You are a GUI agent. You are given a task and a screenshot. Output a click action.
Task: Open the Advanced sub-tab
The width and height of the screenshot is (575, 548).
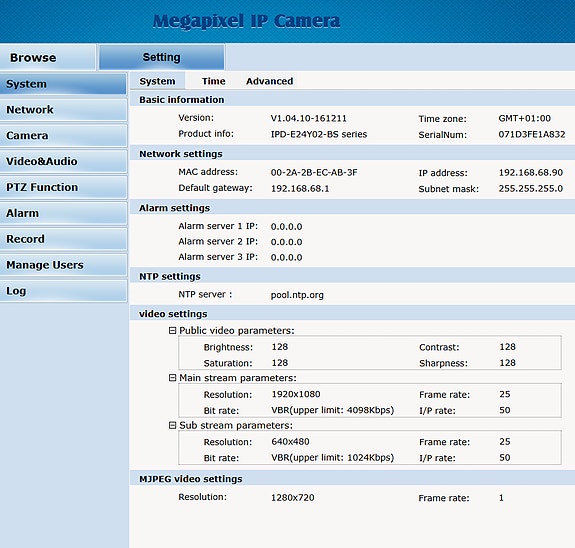pos(270,81)
